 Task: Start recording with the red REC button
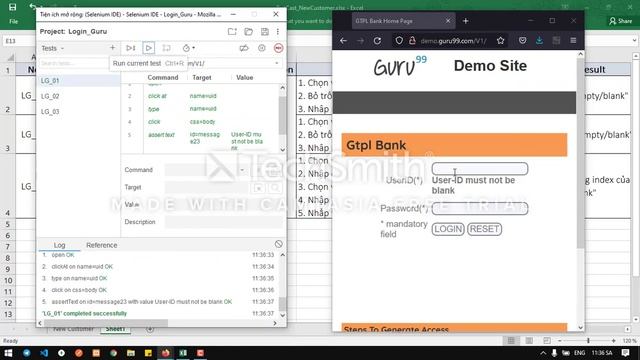pos(278,48)
